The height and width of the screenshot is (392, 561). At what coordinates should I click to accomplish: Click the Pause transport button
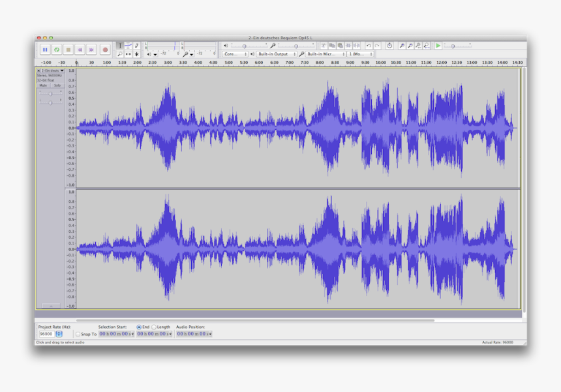45,50
